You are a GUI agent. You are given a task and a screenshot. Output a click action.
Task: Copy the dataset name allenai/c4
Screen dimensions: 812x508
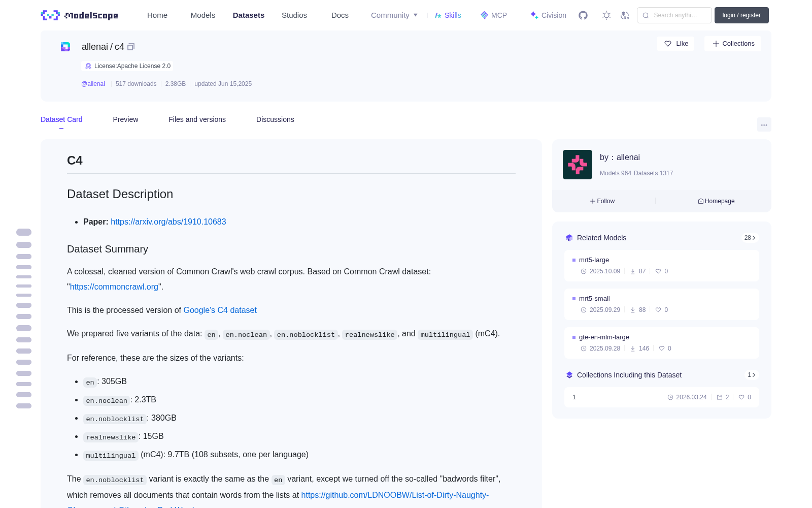click(x=131, y=47)
